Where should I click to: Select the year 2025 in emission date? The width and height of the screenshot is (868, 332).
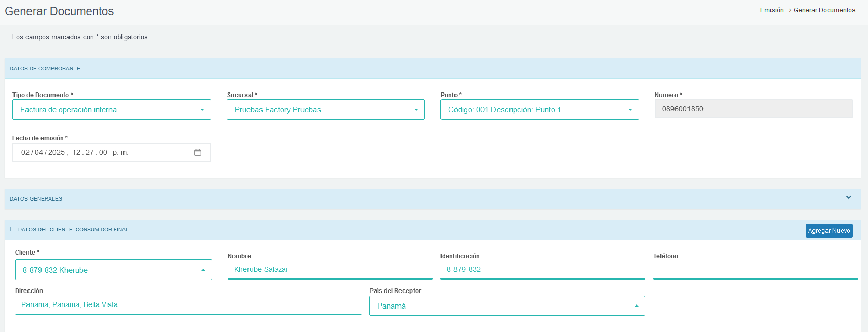click(x=56, y=153)
